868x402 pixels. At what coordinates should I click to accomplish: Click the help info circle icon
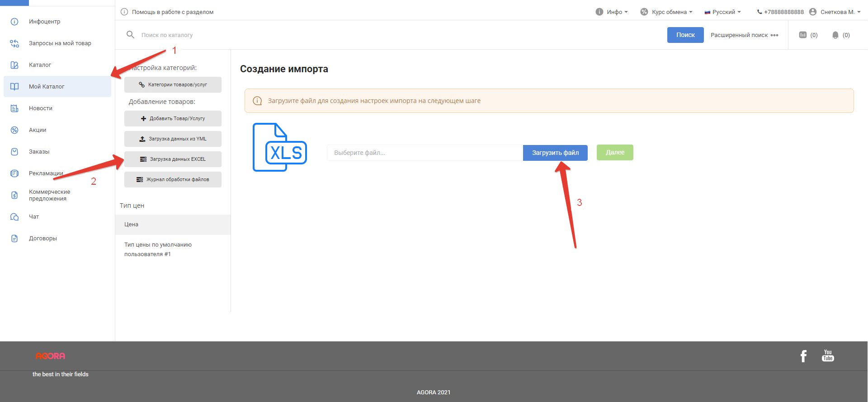124,12
